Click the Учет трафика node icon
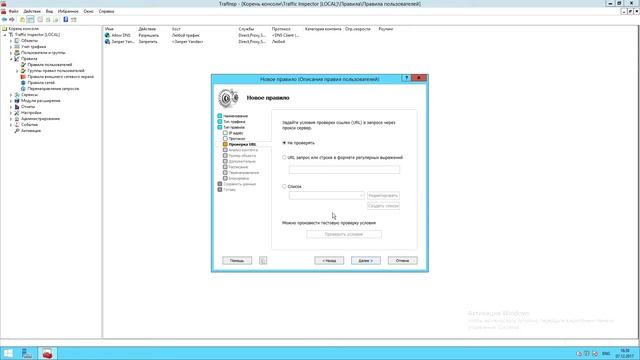Image resolution: width=640 pixels, height=360 pixels. (17, 47)
